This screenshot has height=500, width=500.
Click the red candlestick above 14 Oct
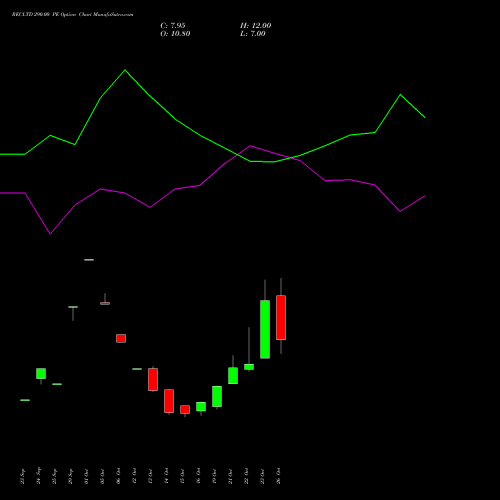coord(169,401)
